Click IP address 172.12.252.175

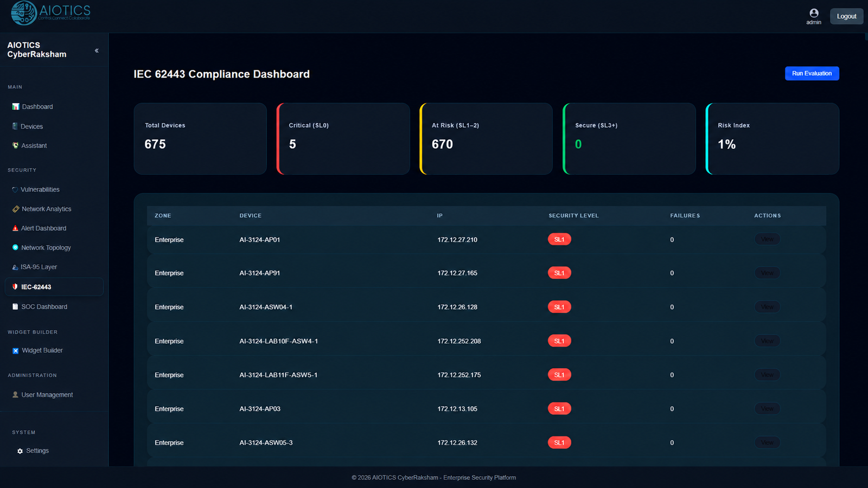click(x=459, y=375)
